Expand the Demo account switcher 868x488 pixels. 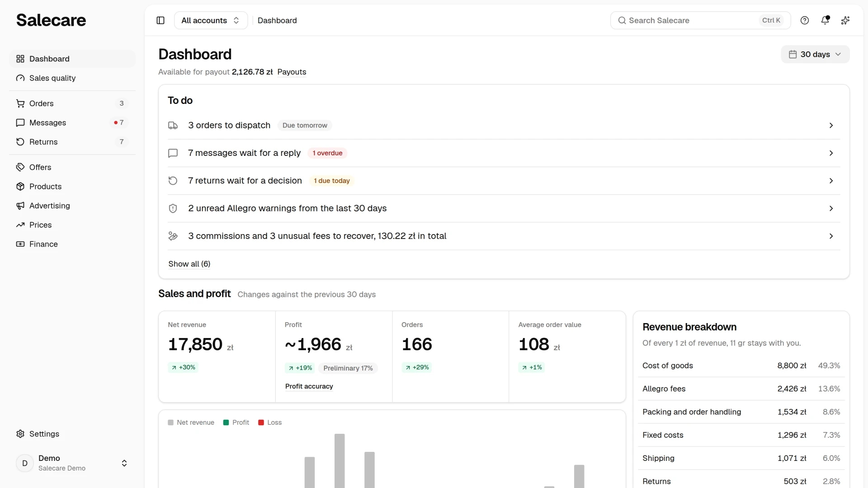72,463
